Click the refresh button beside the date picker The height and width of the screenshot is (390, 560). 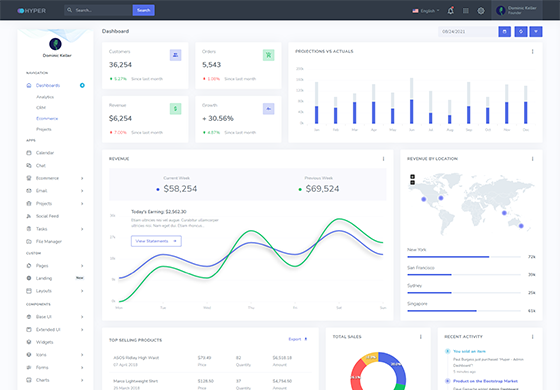521,31
